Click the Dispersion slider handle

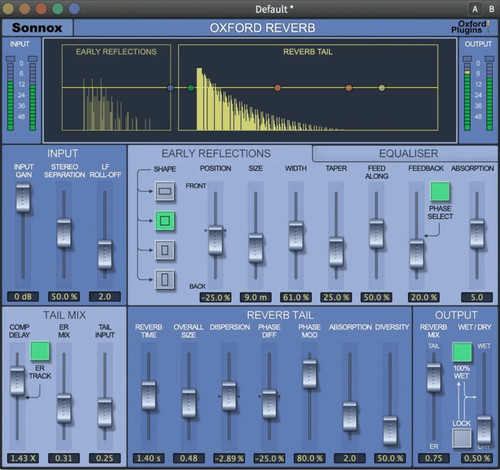[229, 397]
